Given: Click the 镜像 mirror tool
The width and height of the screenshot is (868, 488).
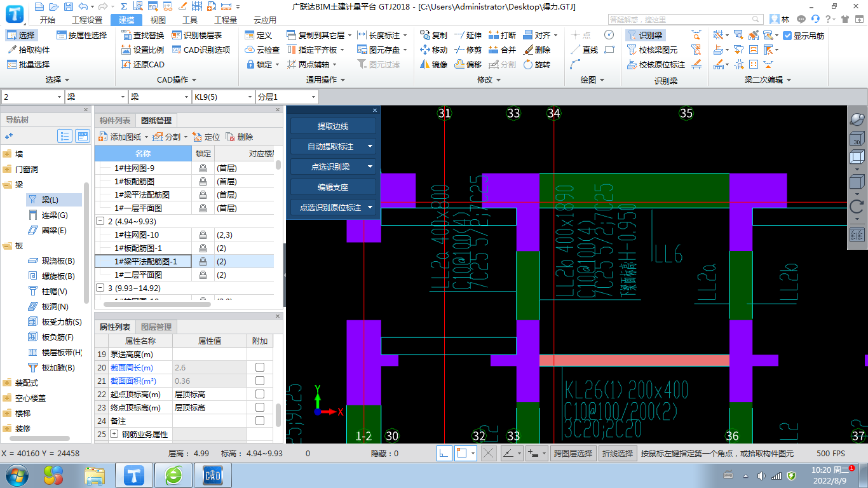Looking at the screenshot, I should [x=433, y=64].
